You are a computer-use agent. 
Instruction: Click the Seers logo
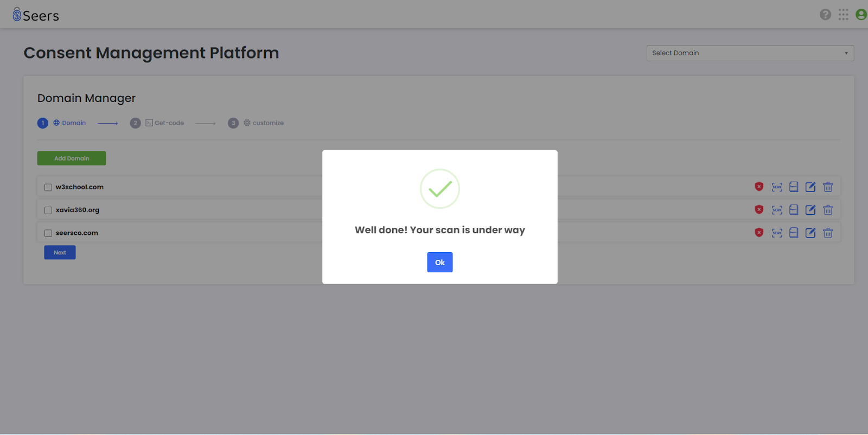coord(36,15)
